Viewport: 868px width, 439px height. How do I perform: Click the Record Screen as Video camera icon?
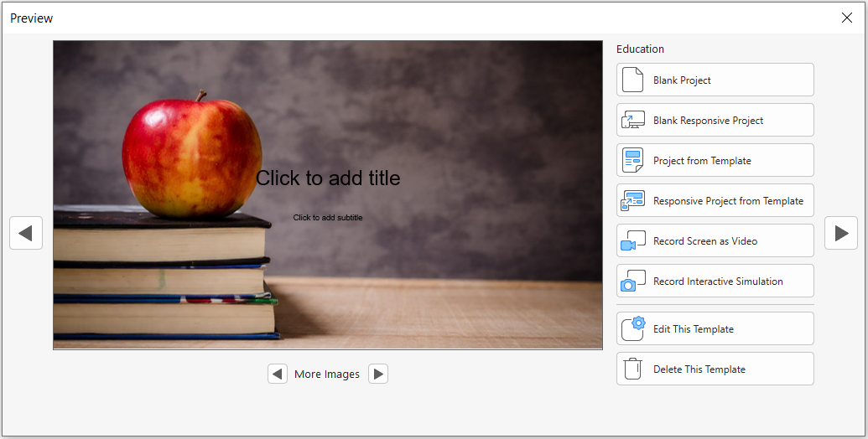coord(632,241)
